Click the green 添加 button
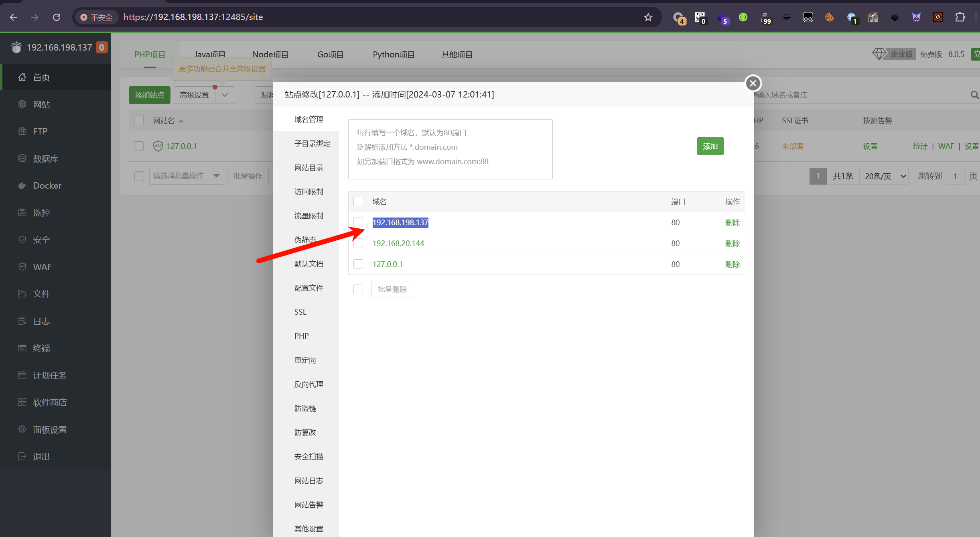 [x=710, y=146]
